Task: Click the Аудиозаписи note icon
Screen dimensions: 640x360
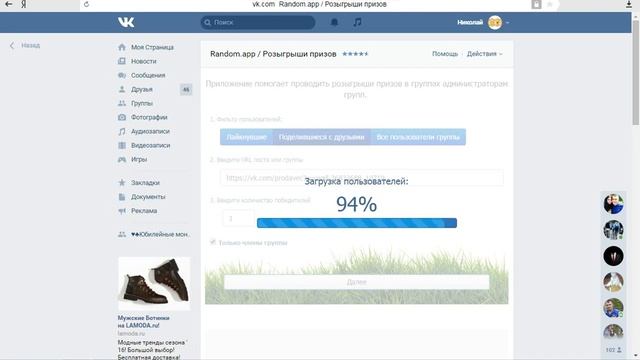Action: click(122, 131)
